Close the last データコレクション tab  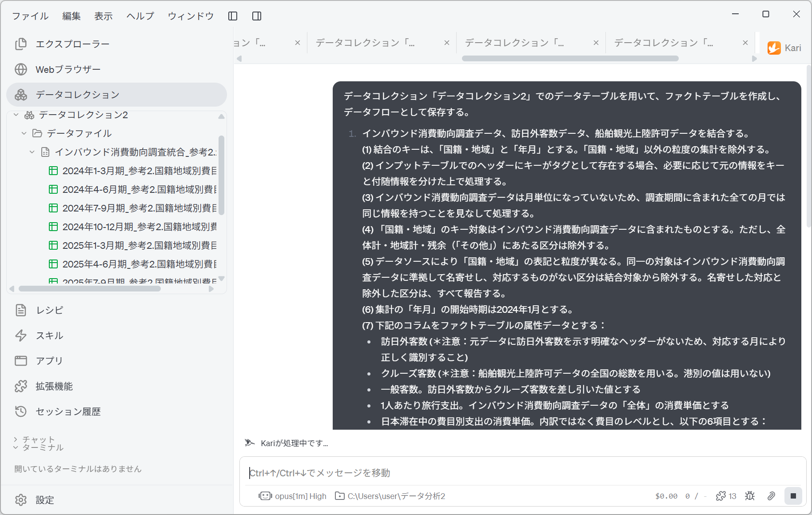click(x=745, y=43)
